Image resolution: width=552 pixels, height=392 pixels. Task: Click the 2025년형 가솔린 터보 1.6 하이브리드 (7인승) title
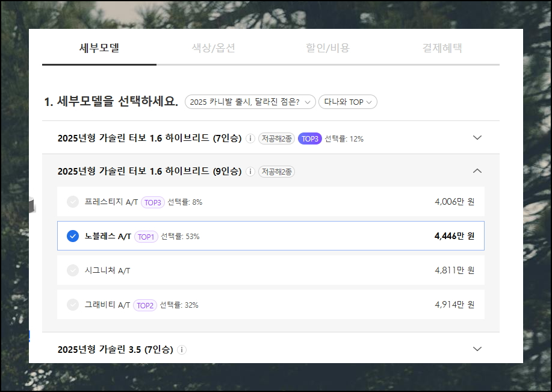click(150, 138)
